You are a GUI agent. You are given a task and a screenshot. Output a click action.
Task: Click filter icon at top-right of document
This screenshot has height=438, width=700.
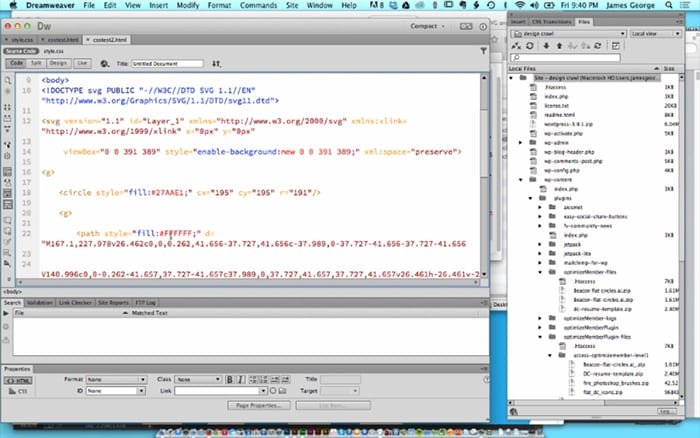(x=483, y=51)
